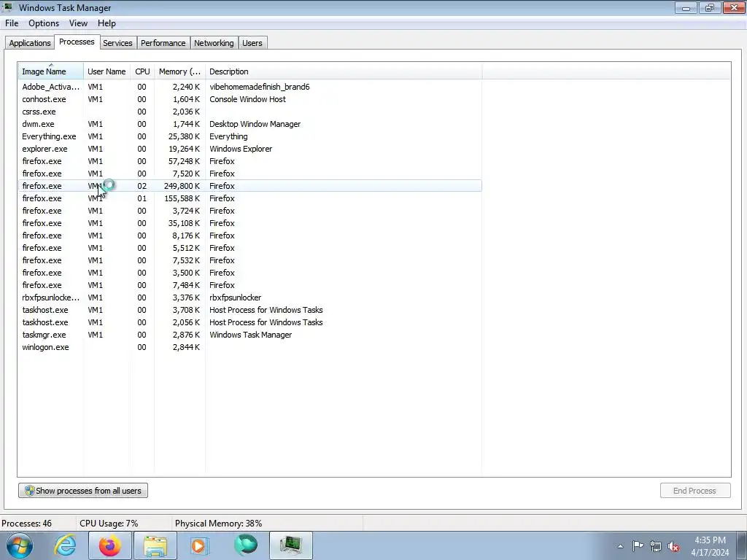Click the End Process button
This screenshot has height=560, width=747.
695,491
